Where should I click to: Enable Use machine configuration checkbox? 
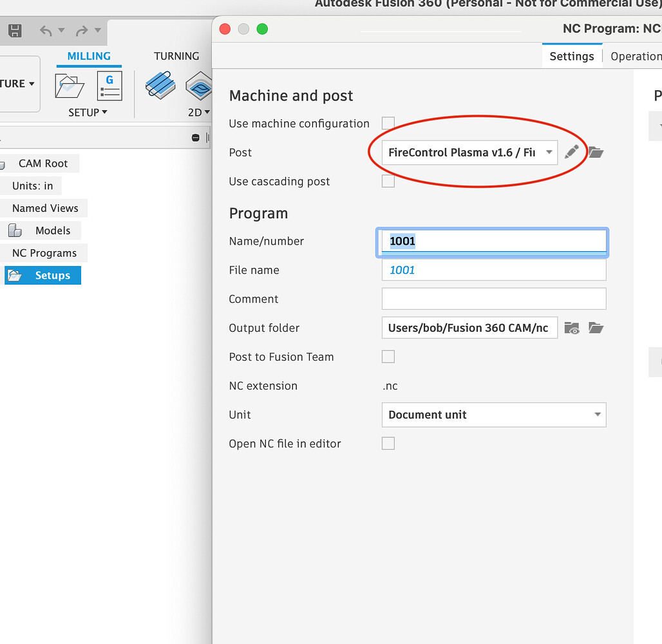tap(388, 123)
